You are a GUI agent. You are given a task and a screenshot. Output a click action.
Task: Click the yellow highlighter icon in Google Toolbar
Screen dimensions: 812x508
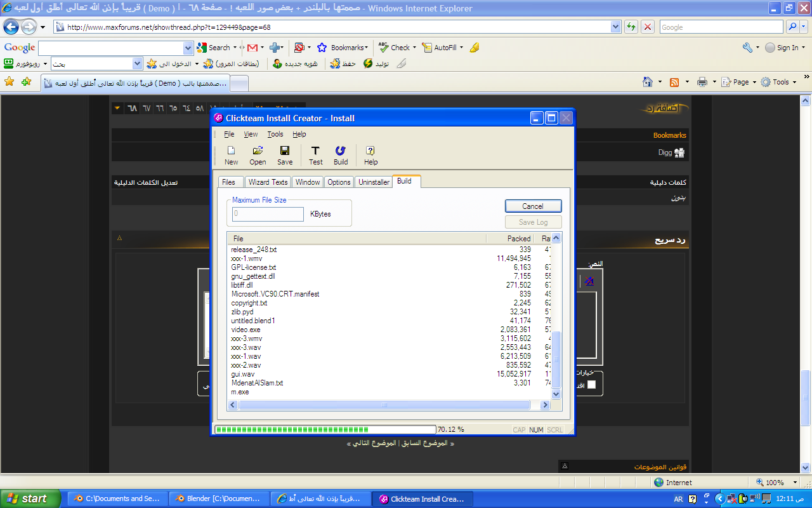pyautogui.click(x=475, y=48)
